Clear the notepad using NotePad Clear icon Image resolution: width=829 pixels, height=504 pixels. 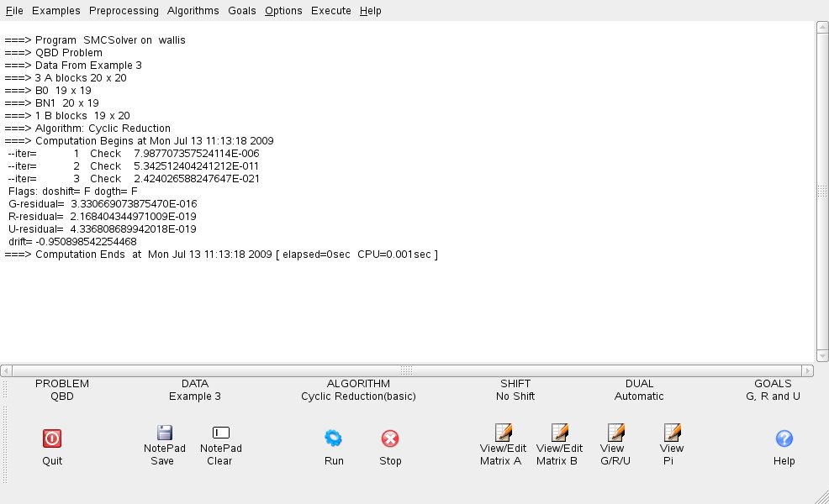(220, 433)
